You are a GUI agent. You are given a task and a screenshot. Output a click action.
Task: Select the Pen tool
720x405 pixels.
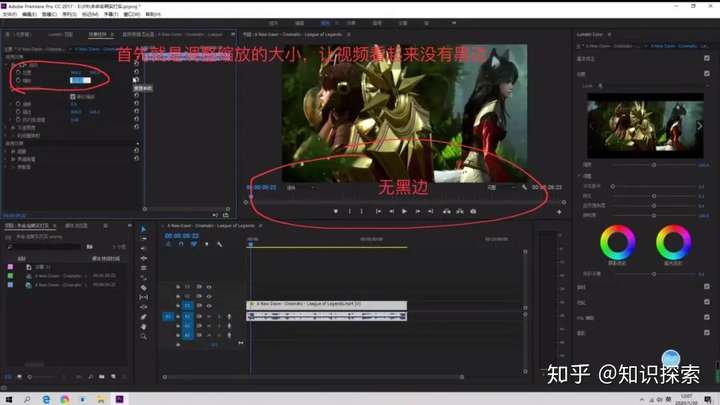(143, 317)
